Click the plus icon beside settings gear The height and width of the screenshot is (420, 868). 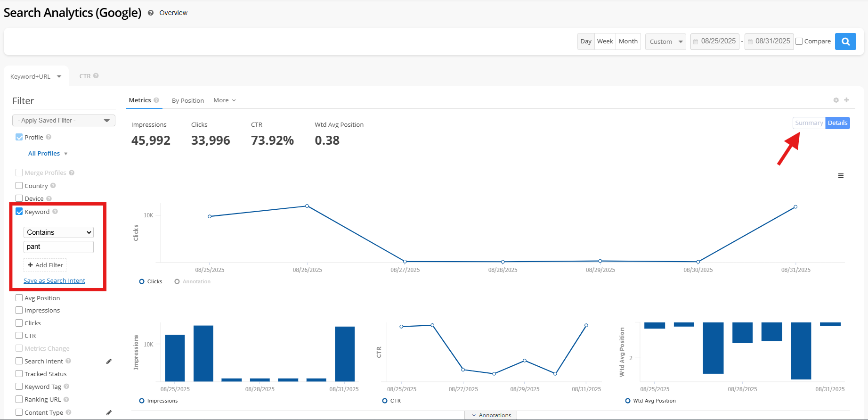pyautogui.click(x=846, y=100)
